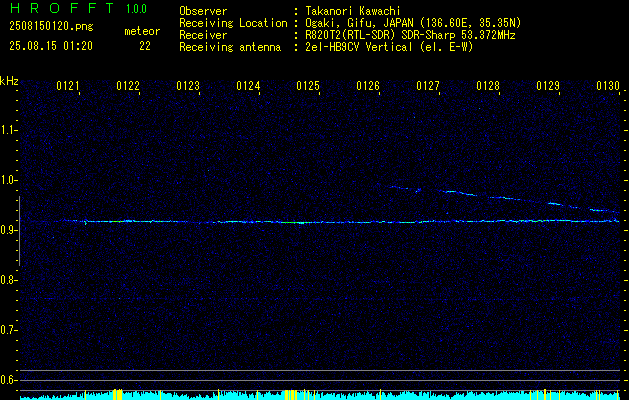Click the 0123 time marker
This screenshot has height=400, width=629.
pyautogui.click(x=188, y=86)
